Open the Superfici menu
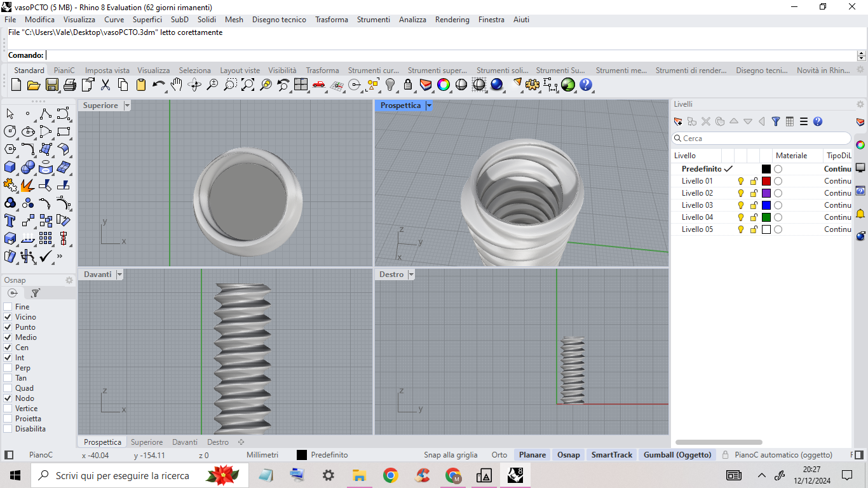Screen dimensions: 868x488 pos(147,20)
